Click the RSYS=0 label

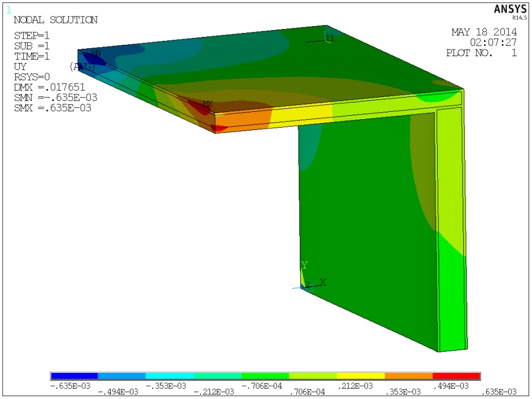point(32,77)
